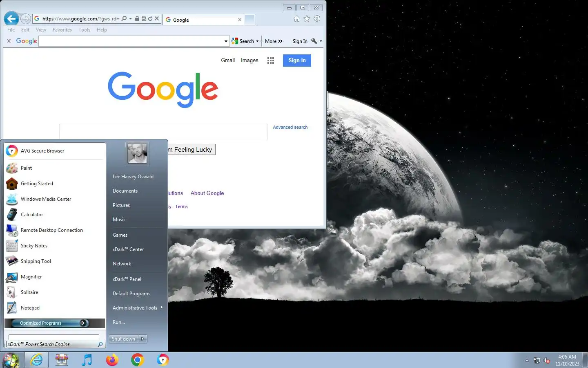The width and height of the screenshot is (588, 368).
Task: Open AVG Secure Browser taskbar icon
Action: pos(163,360)
